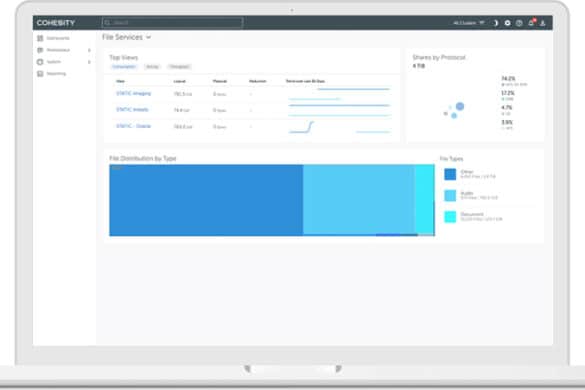
Task: Click the 3.9% protocol value
Action: (x=507, y=122)
